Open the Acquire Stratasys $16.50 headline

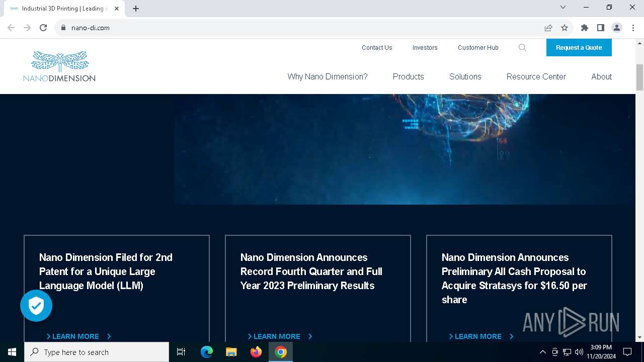pyautogui.click(x=514, y=279)
